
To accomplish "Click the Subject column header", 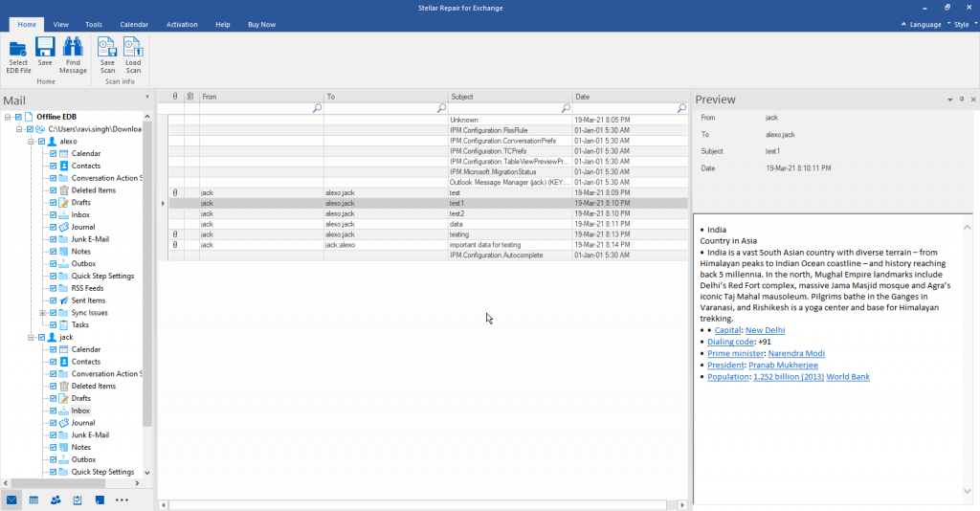I will click(510, 97).
